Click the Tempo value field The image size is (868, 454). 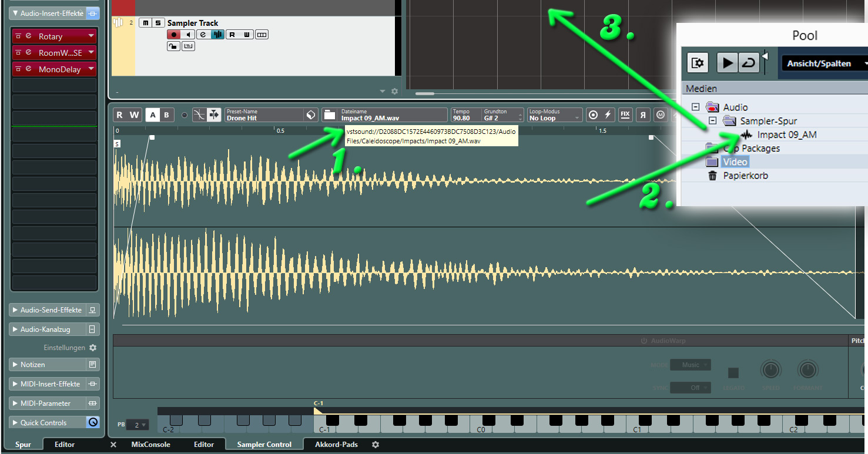462,118
